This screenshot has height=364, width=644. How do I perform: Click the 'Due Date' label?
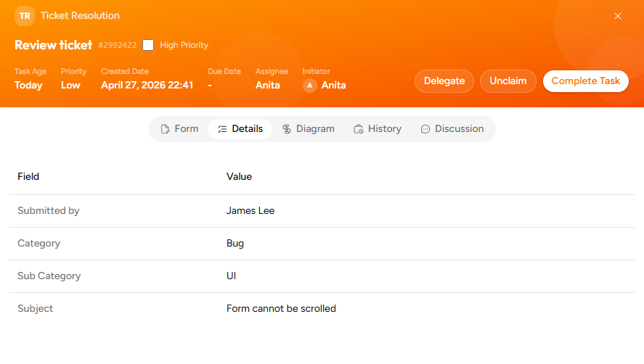[224, 71]
